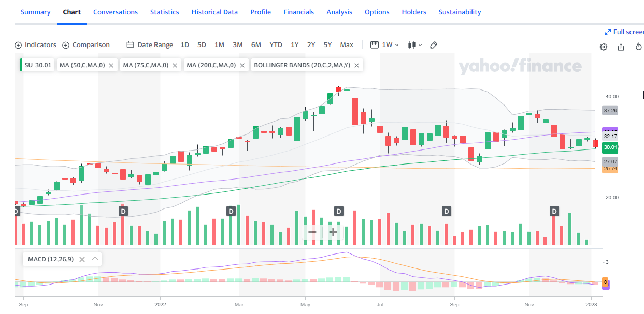Image resolution: width=644 pixels, height=314 pixels.
Task: Activate the pencil draw tool
Action: click(434, 45)
